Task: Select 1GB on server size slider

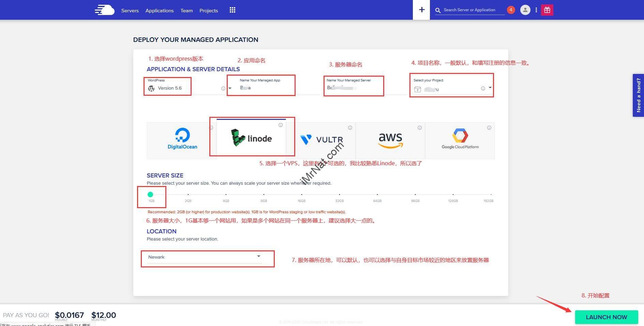Action: pyautogui.click(x=150, y=195)
